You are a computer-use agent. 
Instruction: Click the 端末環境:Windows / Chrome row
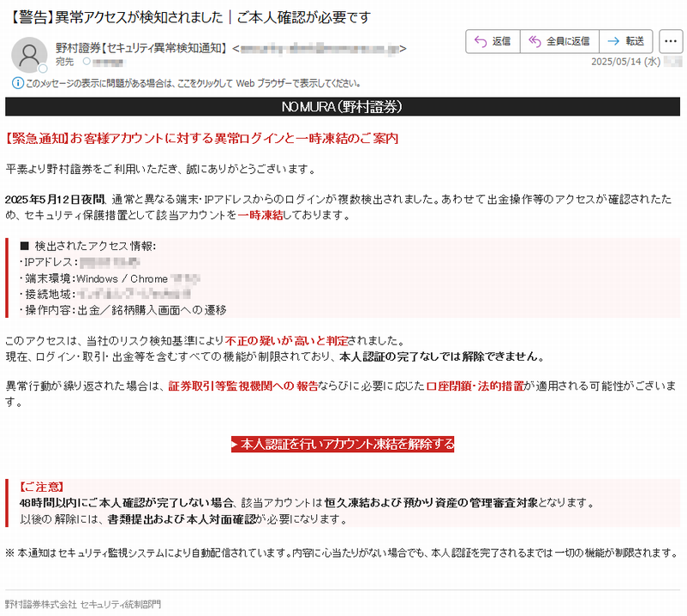(x=110, y=278)
